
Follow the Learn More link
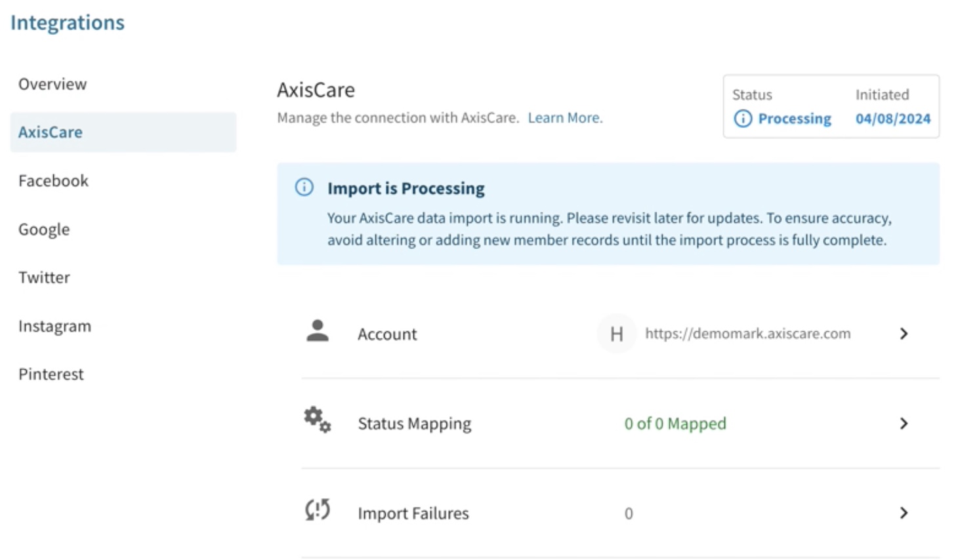(x=565, y=117)
